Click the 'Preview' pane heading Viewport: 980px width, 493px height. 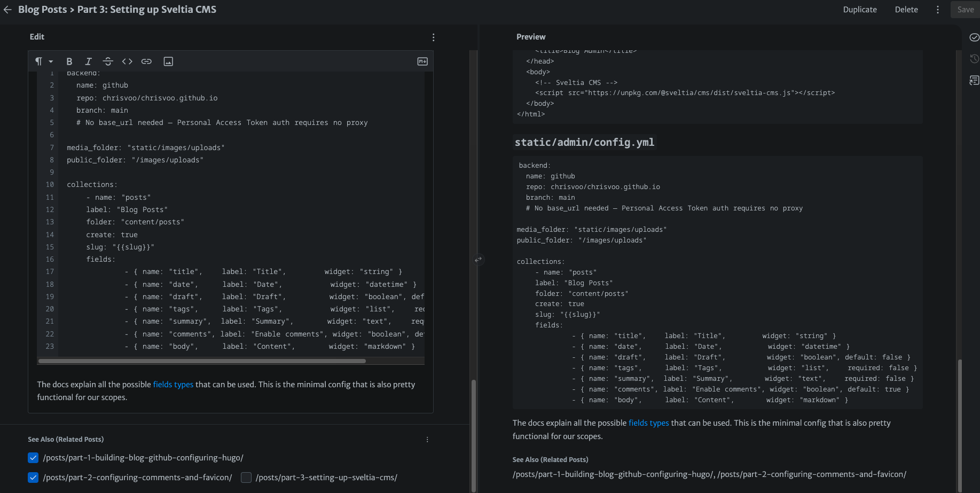click(531, 37)
